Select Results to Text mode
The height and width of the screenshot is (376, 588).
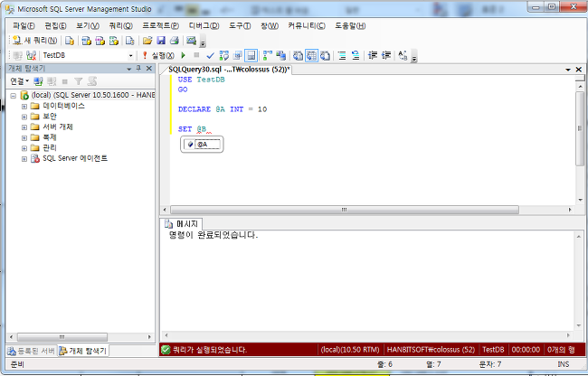coord(298,55)
